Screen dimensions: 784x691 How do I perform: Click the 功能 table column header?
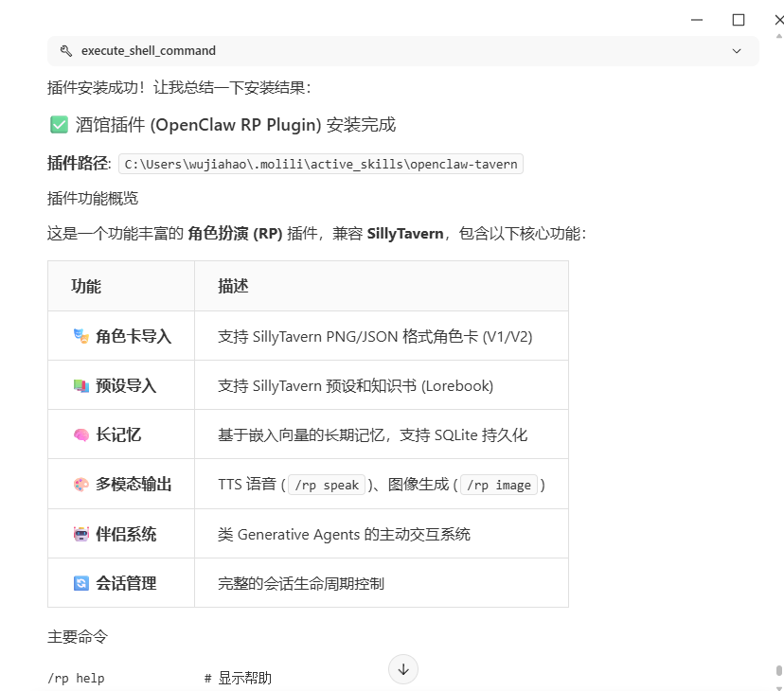click(x=86, y=286)
